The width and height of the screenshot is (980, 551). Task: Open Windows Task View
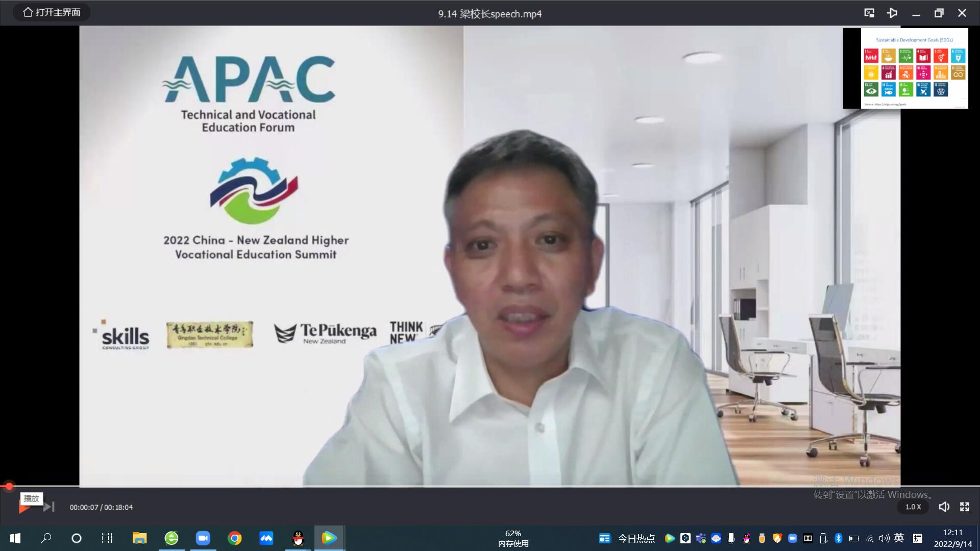click(x=107, y=538)
